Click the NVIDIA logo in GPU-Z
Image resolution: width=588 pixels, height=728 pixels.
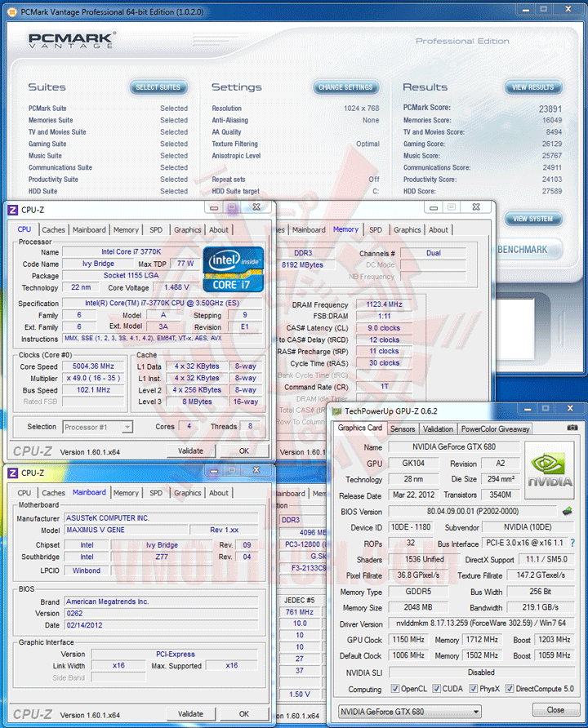pyautogui.click(x=550, y=470)
